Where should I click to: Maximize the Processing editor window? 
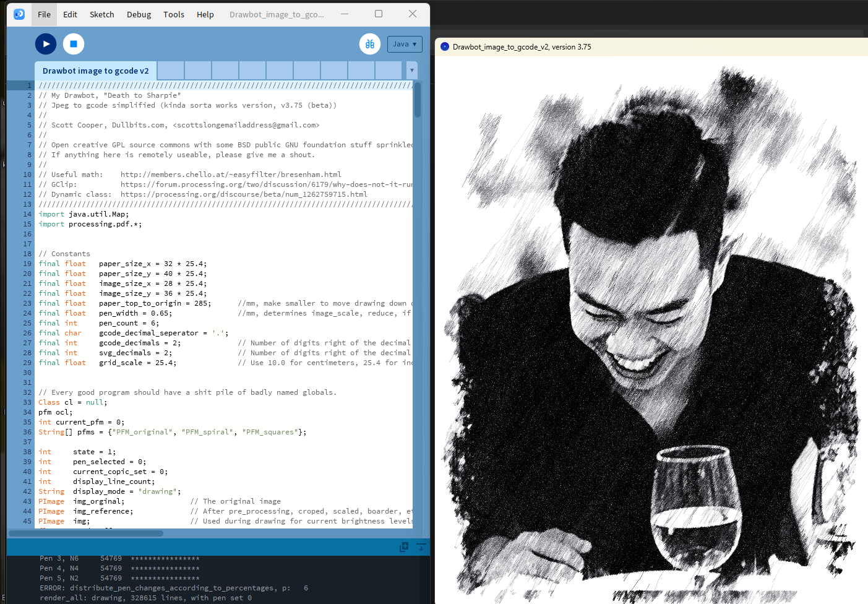pos(379,14)
